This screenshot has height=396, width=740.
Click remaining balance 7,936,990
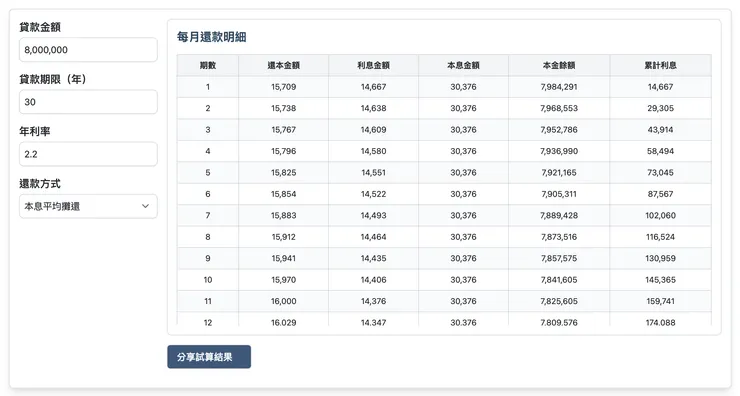click(559, 151)
